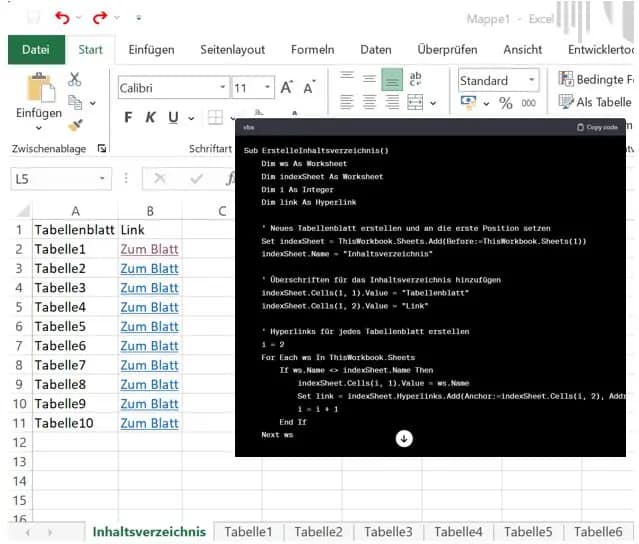
Task: Open the Calibri font name dropdown
Action: click(x=222, y=88)
